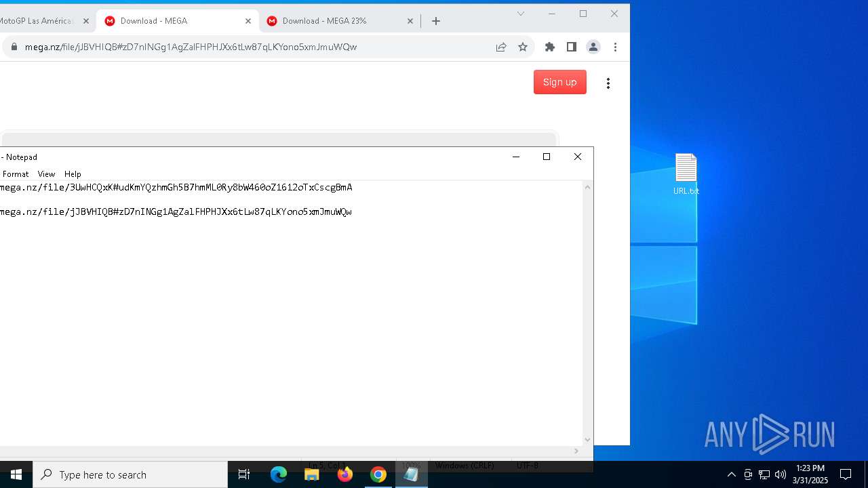Click UTF-8 encoding status bar entry
The width and height of the screenshot is (868, 488).
click(x=528, y=465)
